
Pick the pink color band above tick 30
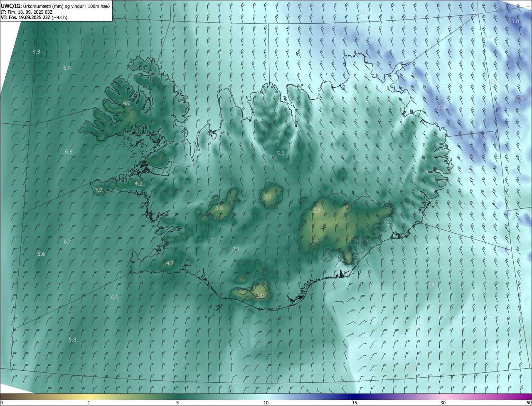click(443, 396)
